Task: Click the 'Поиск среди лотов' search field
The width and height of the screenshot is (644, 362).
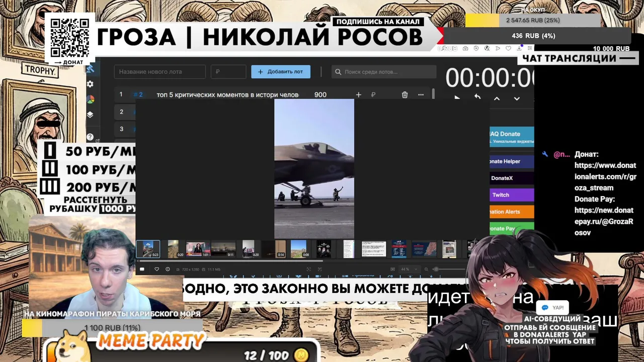Action: pos(384,72)
